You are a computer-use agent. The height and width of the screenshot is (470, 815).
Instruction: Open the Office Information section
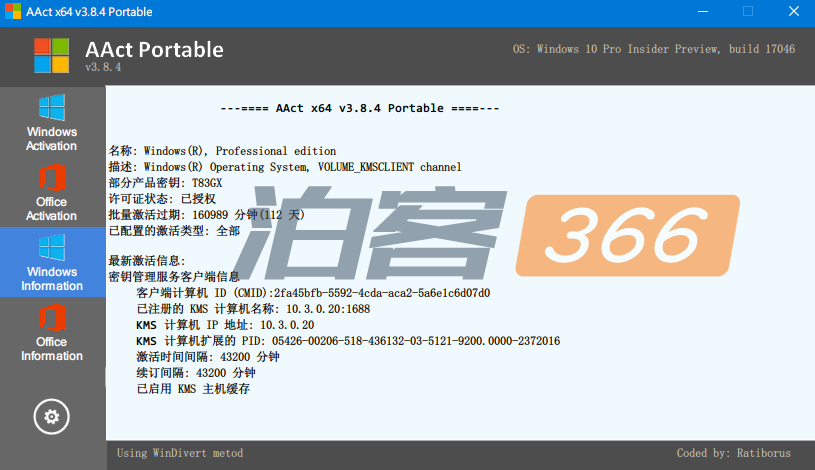[52, 332]
